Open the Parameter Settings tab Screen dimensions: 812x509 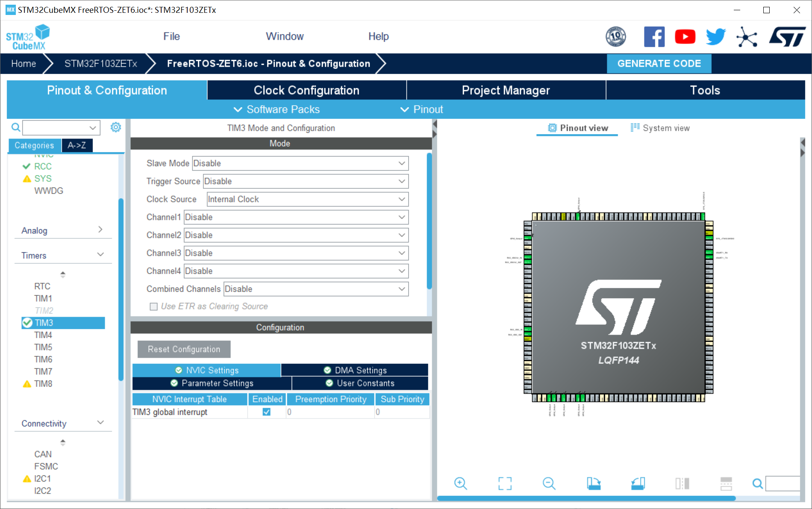point(212,383)
